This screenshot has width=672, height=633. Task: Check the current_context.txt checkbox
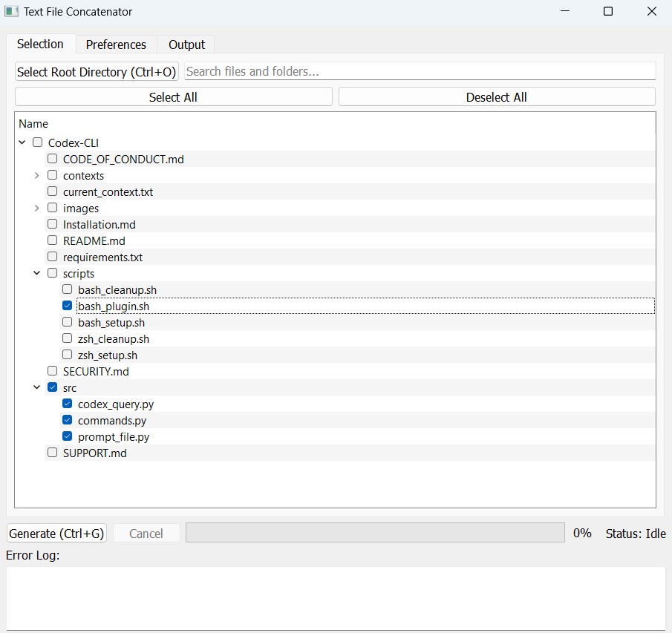52,191
